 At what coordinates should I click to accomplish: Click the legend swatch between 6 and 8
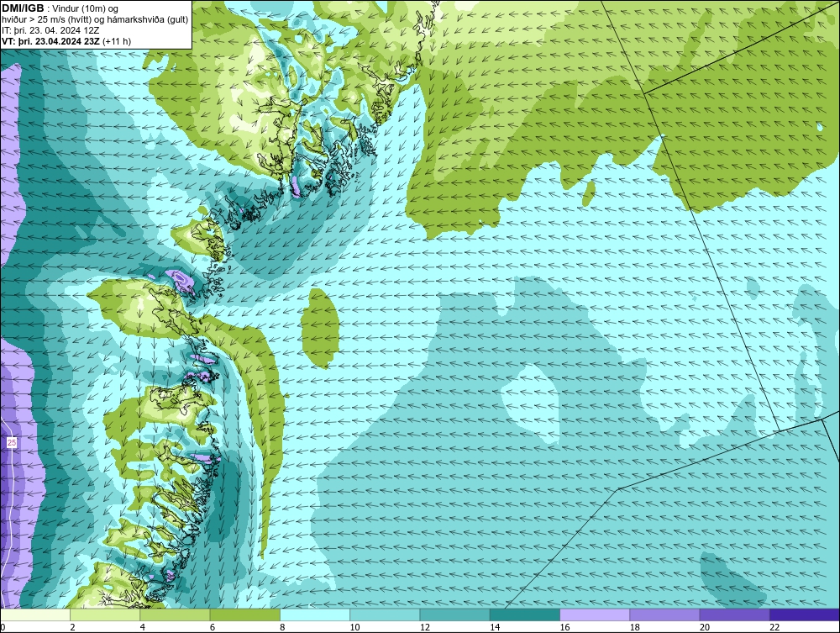click(245, 615)
